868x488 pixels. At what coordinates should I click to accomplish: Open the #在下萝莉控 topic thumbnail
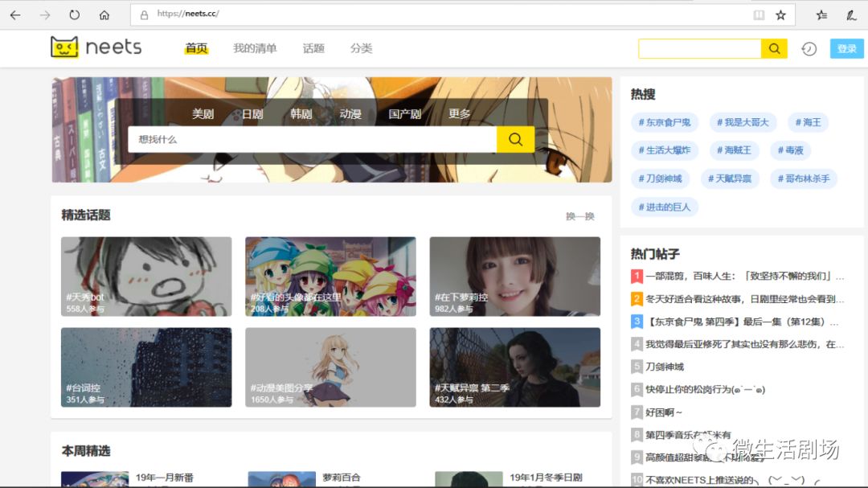coord(515,277)
